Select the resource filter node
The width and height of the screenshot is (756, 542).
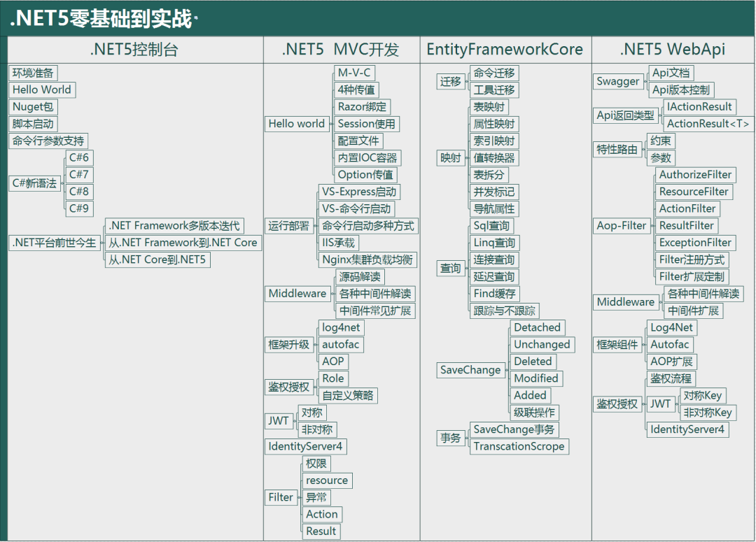(327, 480)
